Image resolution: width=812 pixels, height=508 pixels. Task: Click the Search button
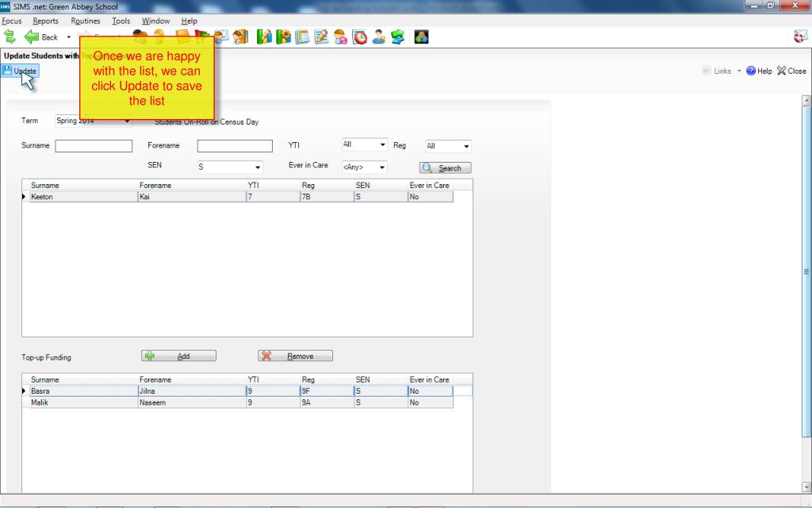[446, 168]
